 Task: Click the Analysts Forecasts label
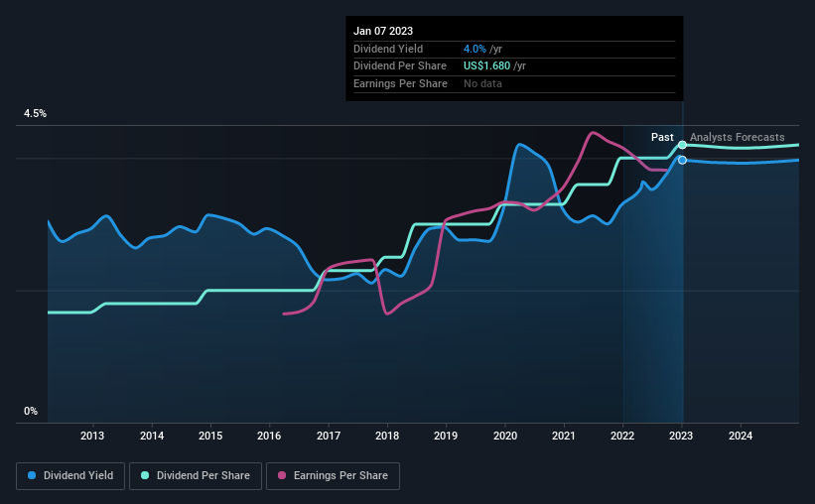(737, 137)
